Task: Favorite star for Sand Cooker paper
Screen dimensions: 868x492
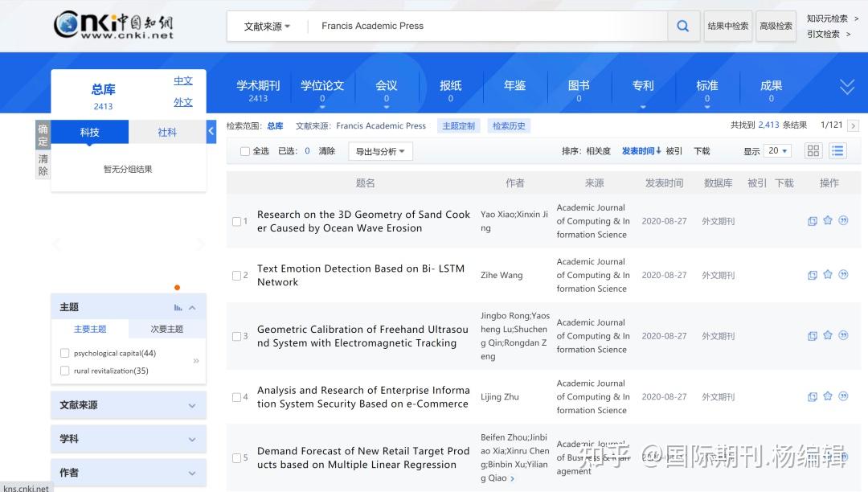Action: click(x=828, y=220)
